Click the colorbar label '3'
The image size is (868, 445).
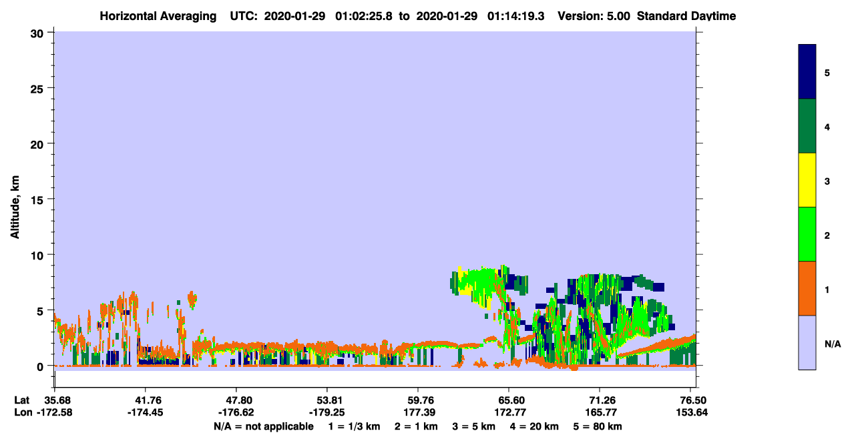[827, 180]
